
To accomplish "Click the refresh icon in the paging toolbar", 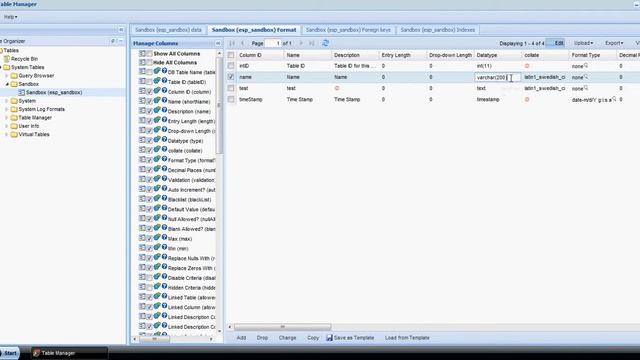I will click(x=325, y=43).
